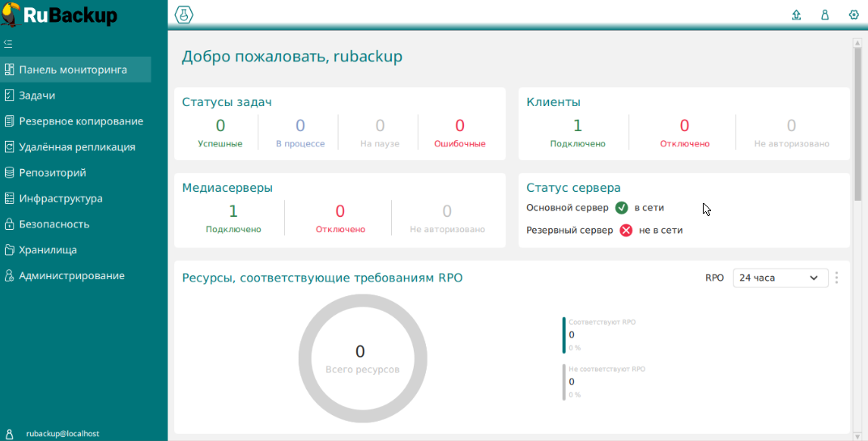This screenshot has width=868, height=441.
Task: Navigate to Инфраструктура section
Action: click(61, 198)
